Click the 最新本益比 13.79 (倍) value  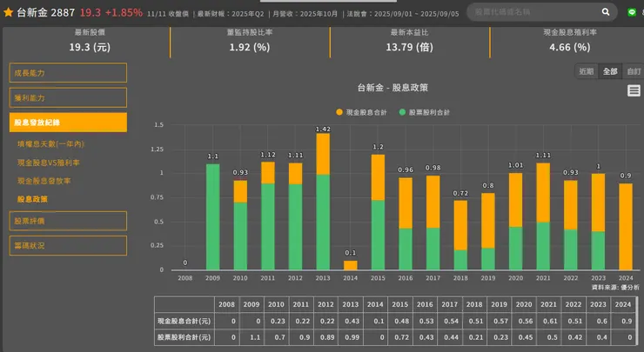pos(410,47)
